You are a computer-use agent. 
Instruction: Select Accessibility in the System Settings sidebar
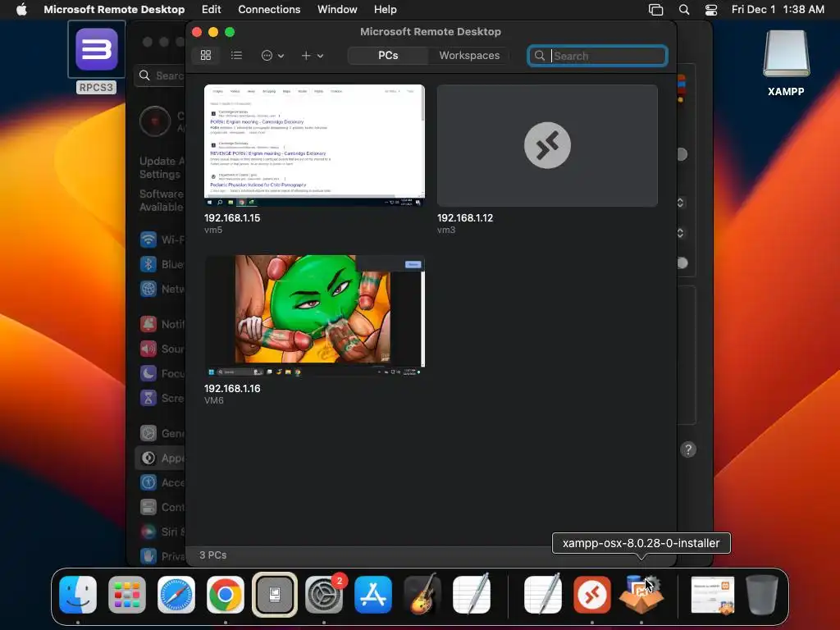coord(161,482)
